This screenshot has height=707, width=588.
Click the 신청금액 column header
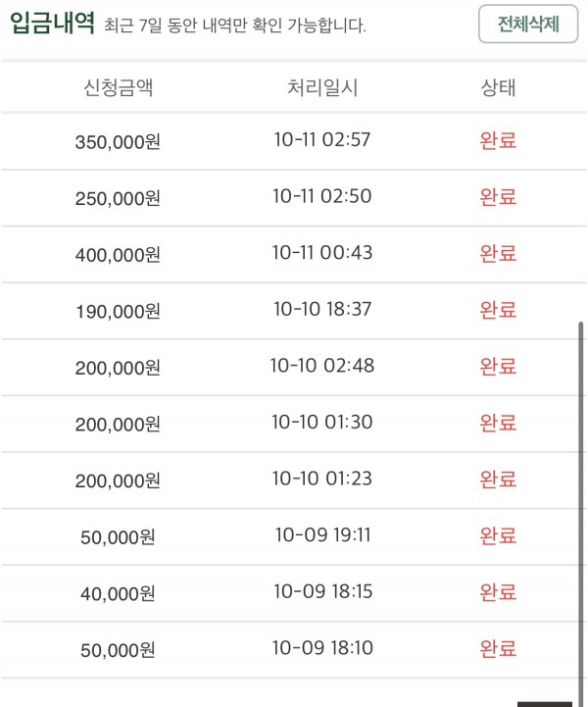119,87
